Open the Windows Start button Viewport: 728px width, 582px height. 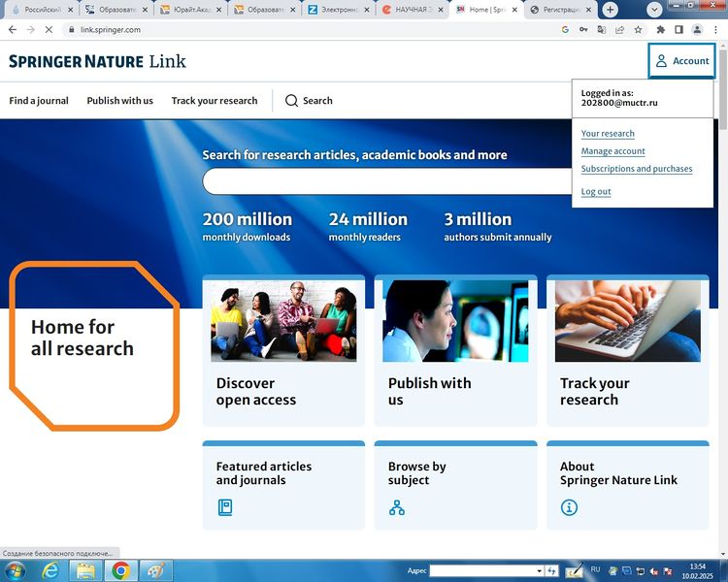point(14,570)
